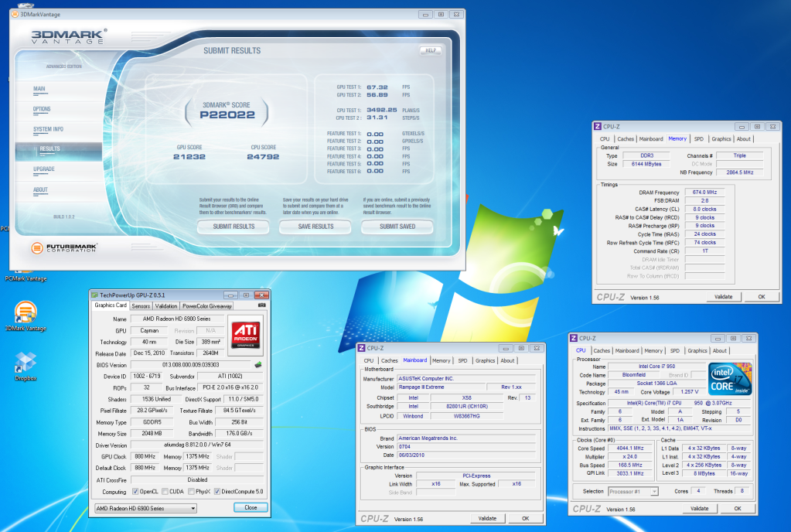Toggle the CUDA checkbox in GPU-Z
This screenshot has width=791, height=532.
tap(165, 492)
